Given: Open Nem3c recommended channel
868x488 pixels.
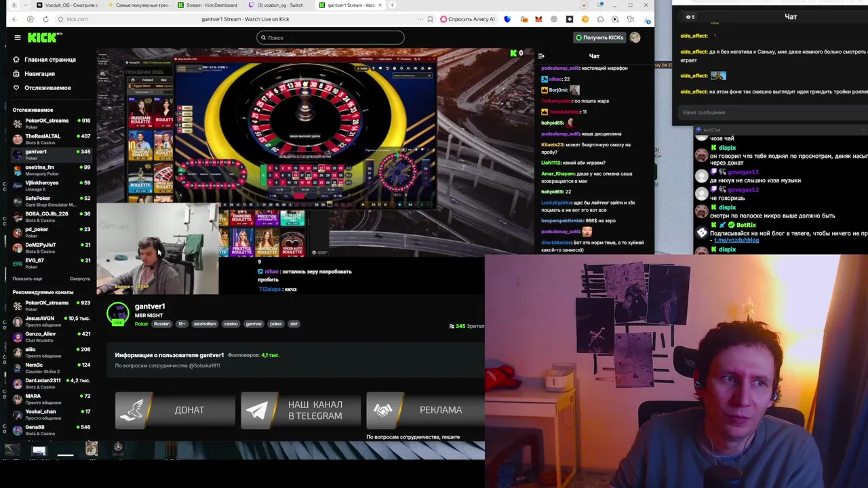Looking at the screenshot, I should point(52,368).
